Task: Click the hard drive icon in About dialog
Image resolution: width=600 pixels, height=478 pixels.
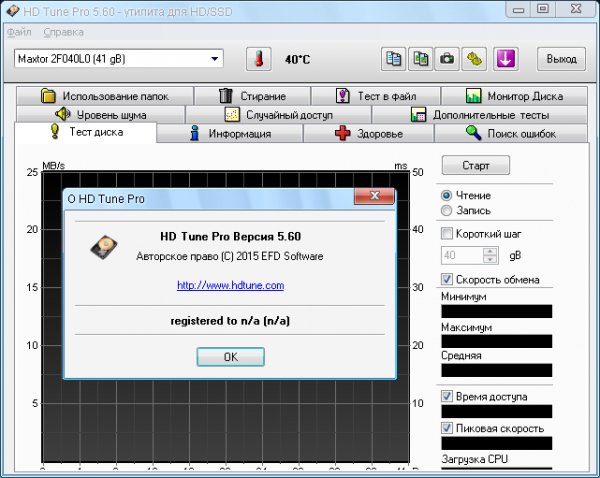Action: [x=104, y=247]
